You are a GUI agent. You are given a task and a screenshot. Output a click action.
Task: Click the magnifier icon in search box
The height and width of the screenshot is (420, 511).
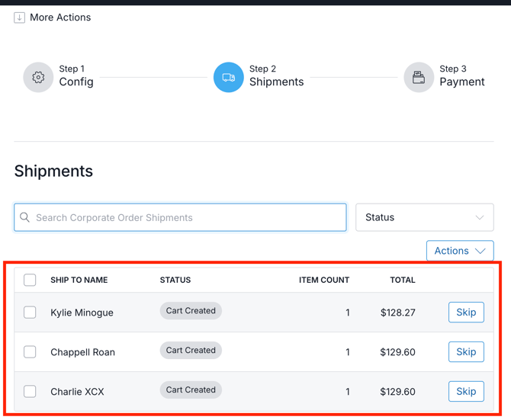tap(25, 217)
